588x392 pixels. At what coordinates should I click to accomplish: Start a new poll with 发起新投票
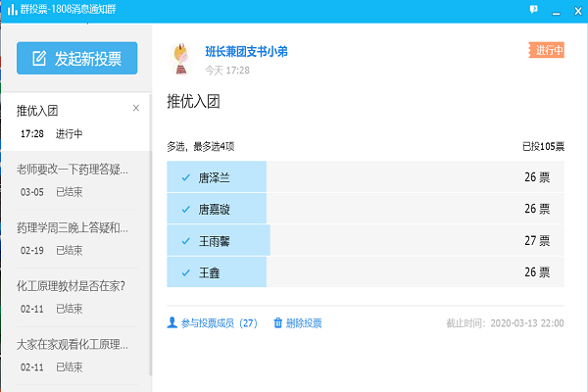pos(77,59)
